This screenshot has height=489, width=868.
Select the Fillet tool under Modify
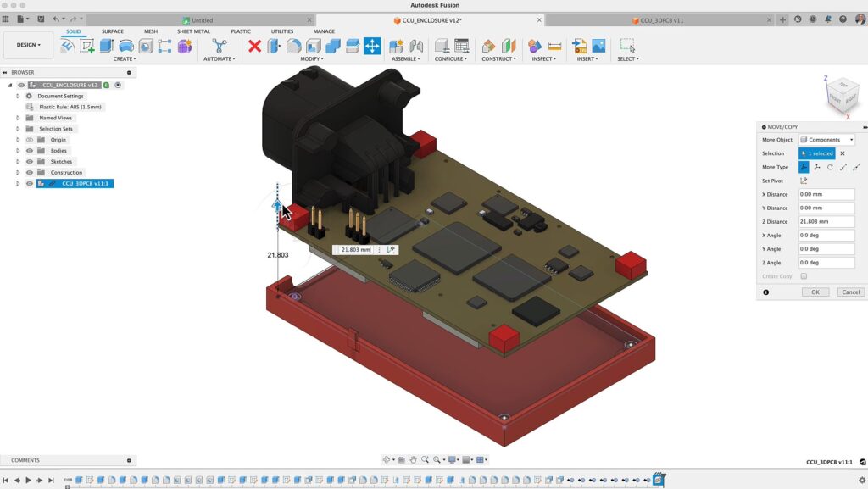point(294,47)
